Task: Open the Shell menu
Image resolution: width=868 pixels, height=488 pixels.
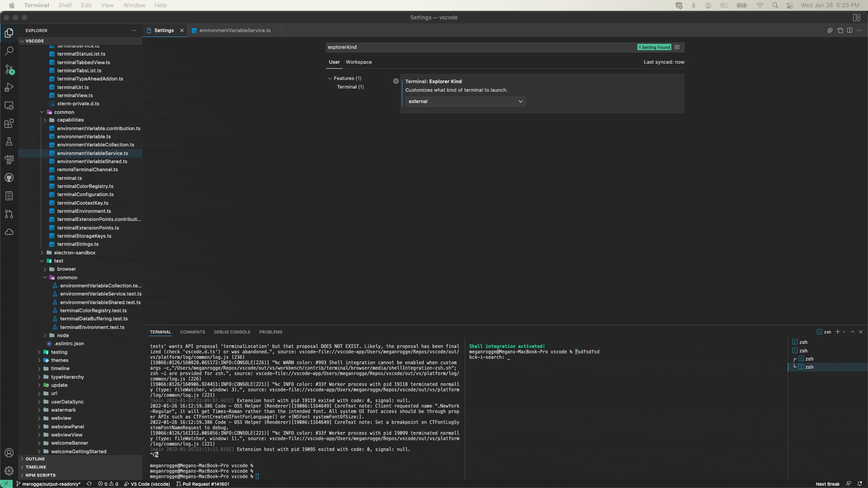Action: point(65,5)
